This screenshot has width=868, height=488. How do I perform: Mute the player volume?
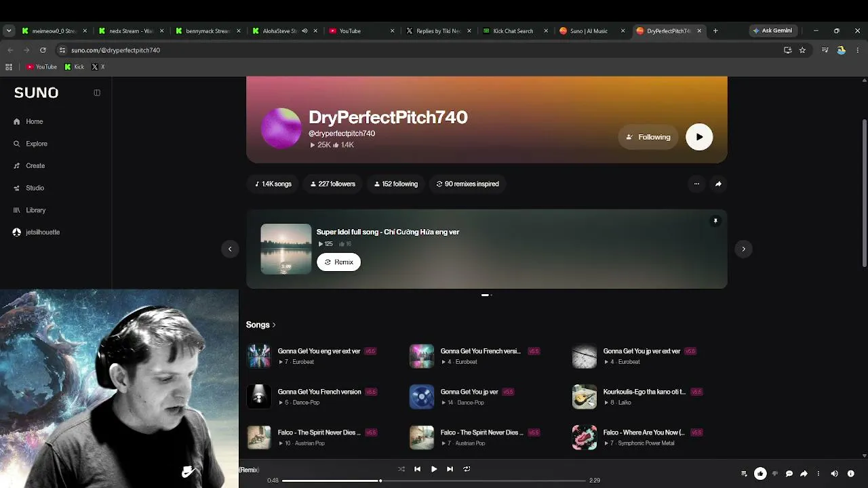[x=835, y=474]
